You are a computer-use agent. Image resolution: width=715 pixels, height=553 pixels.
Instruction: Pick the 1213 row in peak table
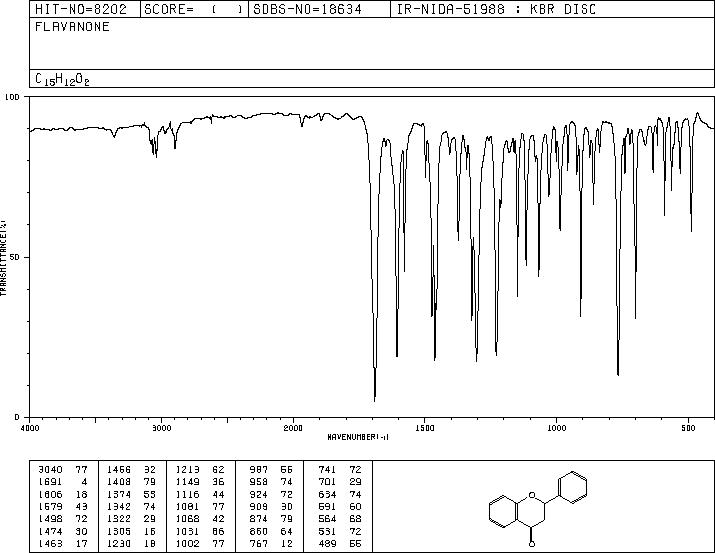[x=200, y=470]
